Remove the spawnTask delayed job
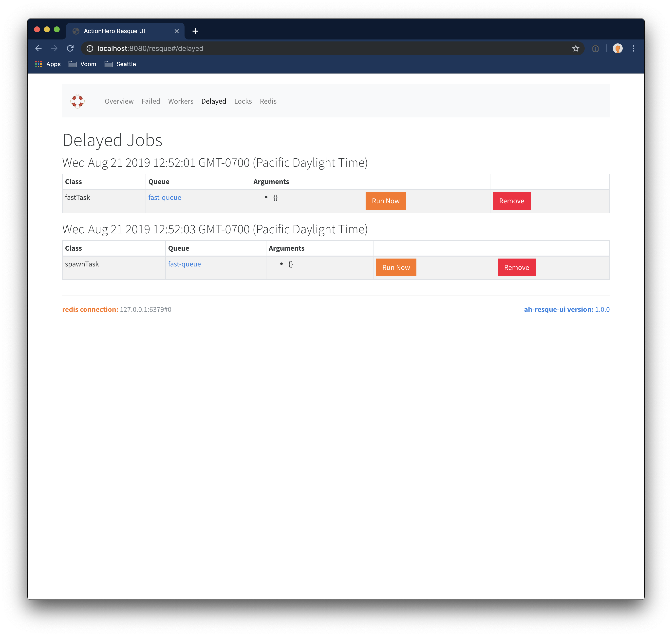672x636 pixels. [515, 267]
